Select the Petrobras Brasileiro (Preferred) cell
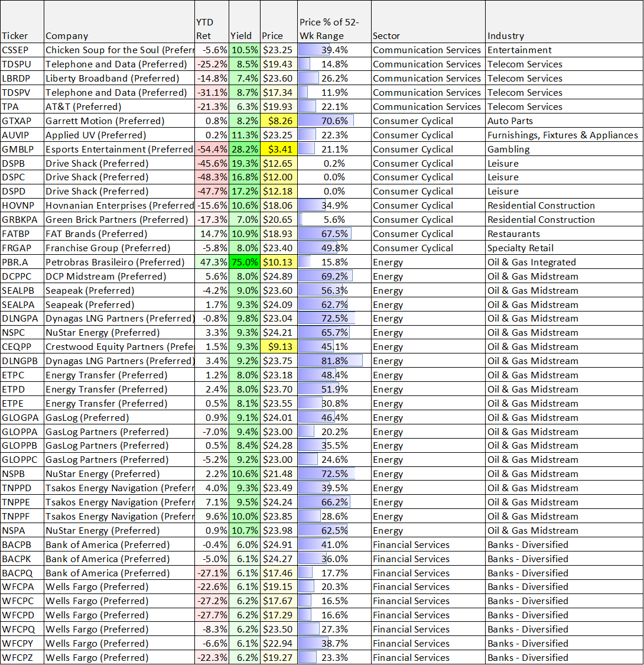The height and width of the screenshot is (665, 644). pos(119,262)
